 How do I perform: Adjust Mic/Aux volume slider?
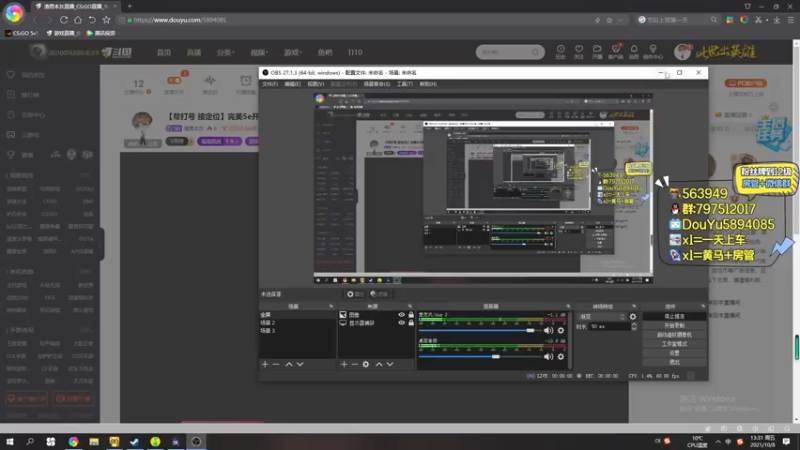pyautogui.click(x=480, y=331)
